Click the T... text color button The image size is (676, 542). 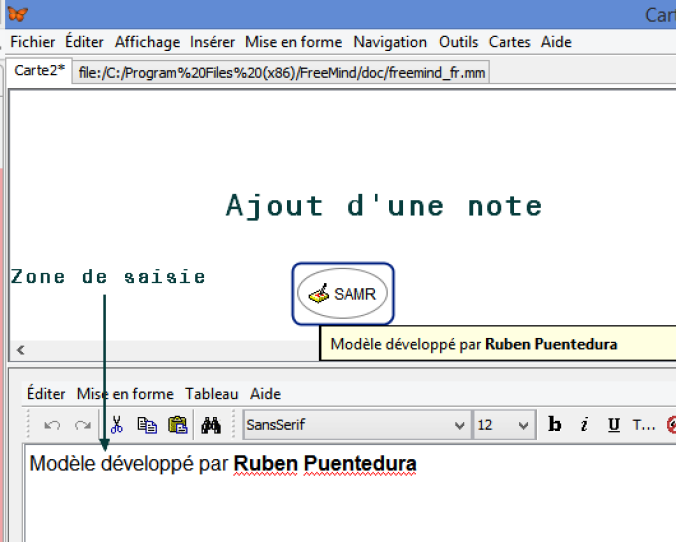pyautogui.click(x=644, y=425)
